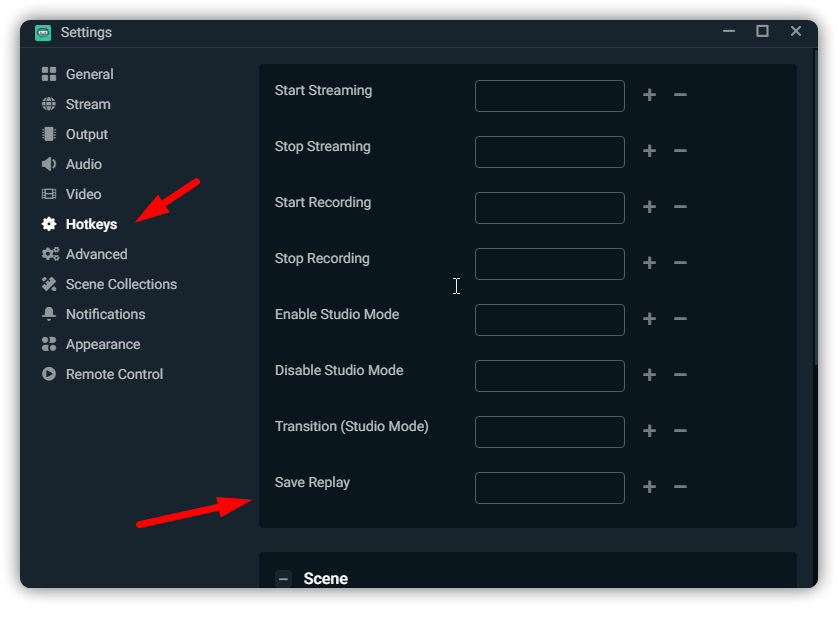
Task: Click the Save Replay hotkey input box
Action: pyautogui.click(x=549, y=488)
